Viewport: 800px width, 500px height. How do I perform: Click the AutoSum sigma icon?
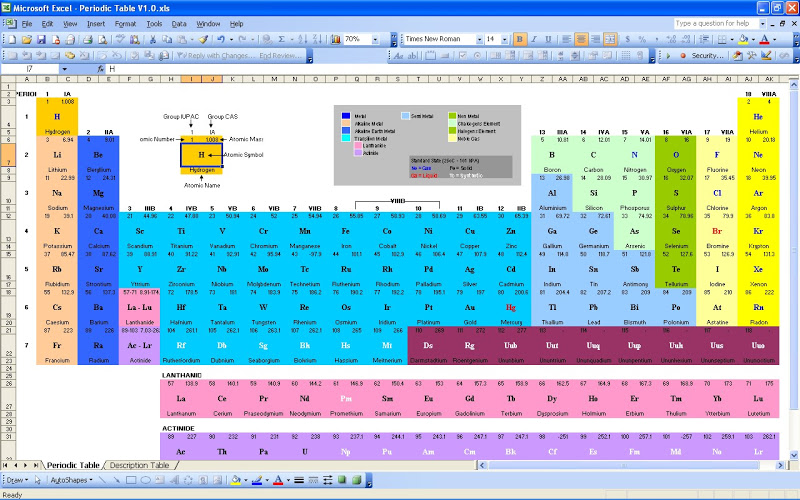281,39
